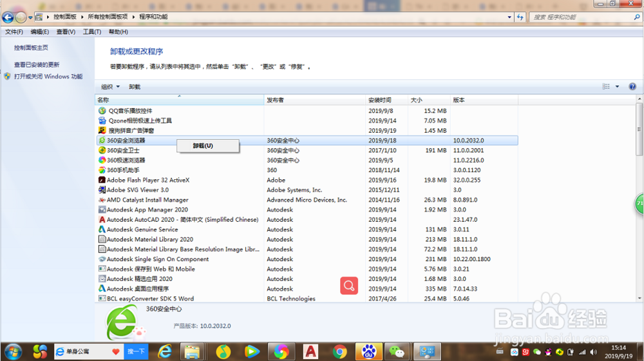Open the 查看(V) menu
Image resolution: width=644 pixels, height=361 pixels.
click(66, 32)
